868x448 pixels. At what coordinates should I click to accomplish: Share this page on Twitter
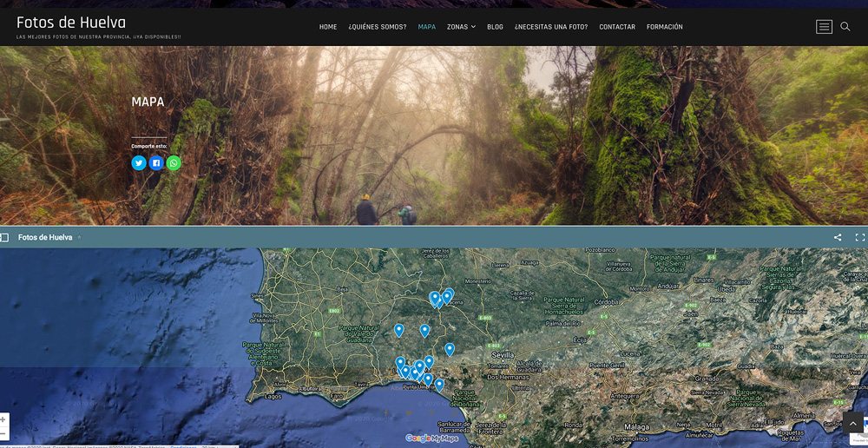point(139,163)
